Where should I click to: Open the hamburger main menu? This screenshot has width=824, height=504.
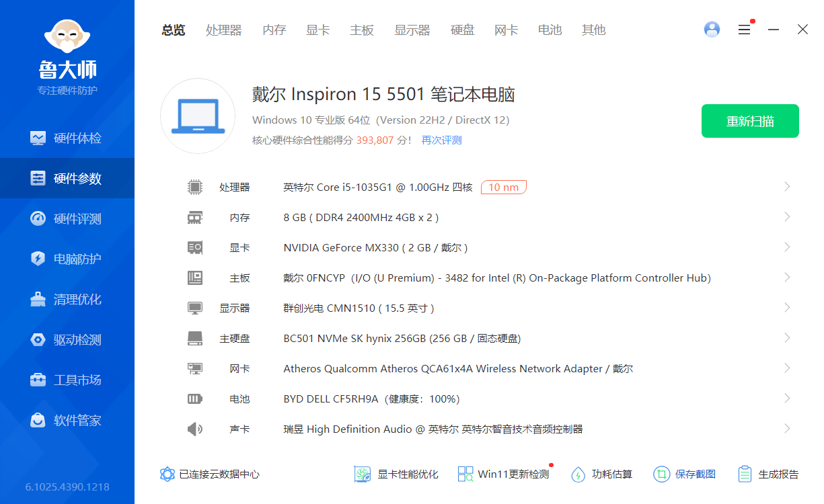click(744, 30)
